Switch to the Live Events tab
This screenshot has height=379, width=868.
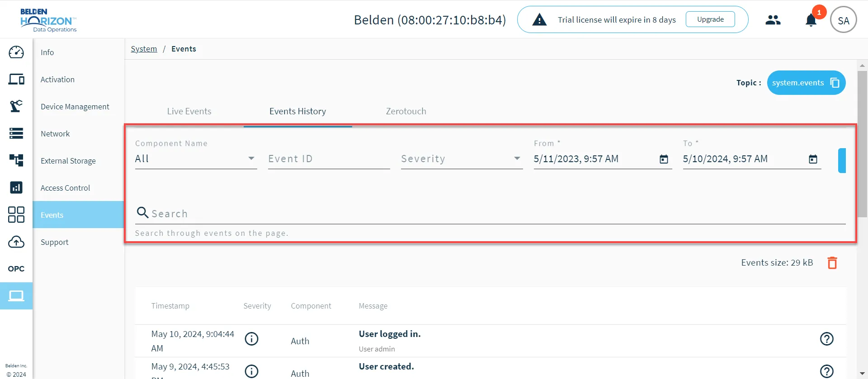click(x=189, y=111)
